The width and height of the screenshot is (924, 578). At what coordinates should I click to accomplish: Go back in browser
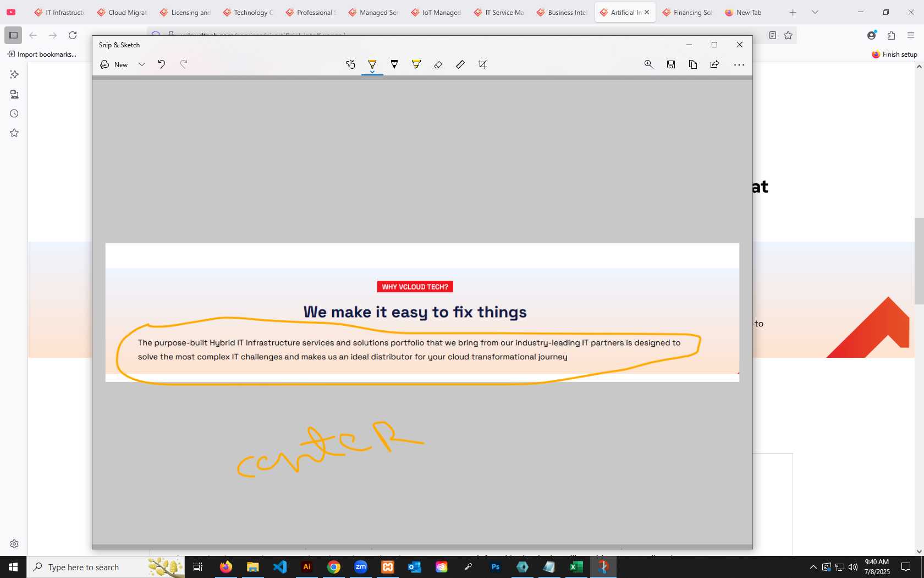click(33, 35)
